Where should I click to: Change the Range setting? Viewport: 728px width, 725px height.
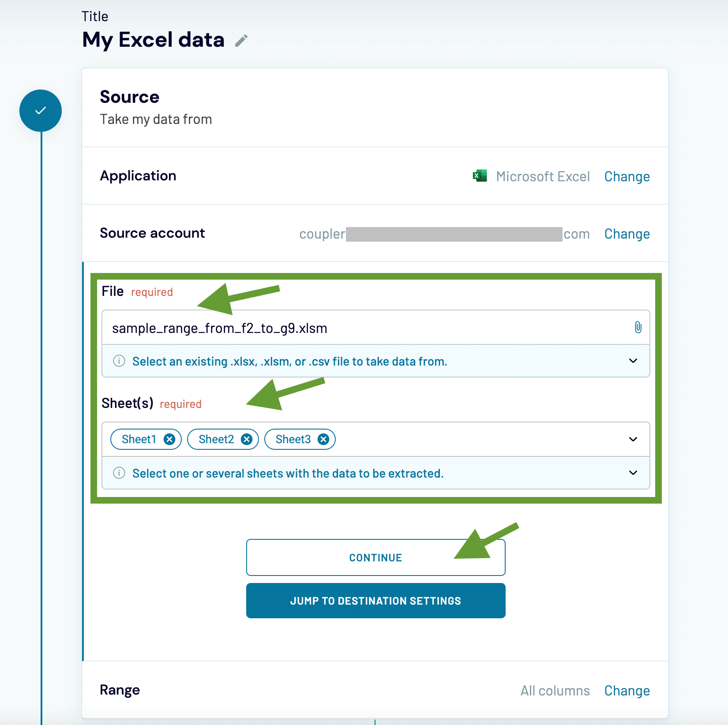tap(627, 690)
